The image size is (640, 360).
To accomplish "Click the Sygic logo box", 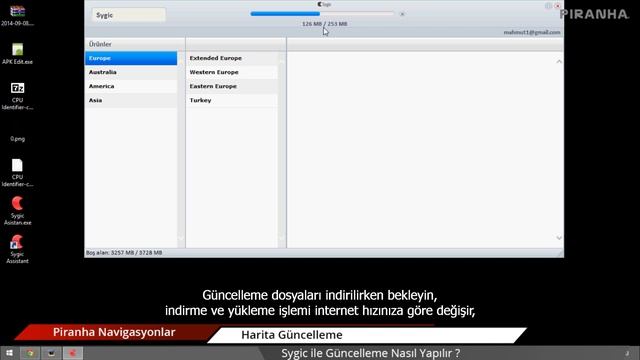I will pyautogui.click(x=129, y=15).
